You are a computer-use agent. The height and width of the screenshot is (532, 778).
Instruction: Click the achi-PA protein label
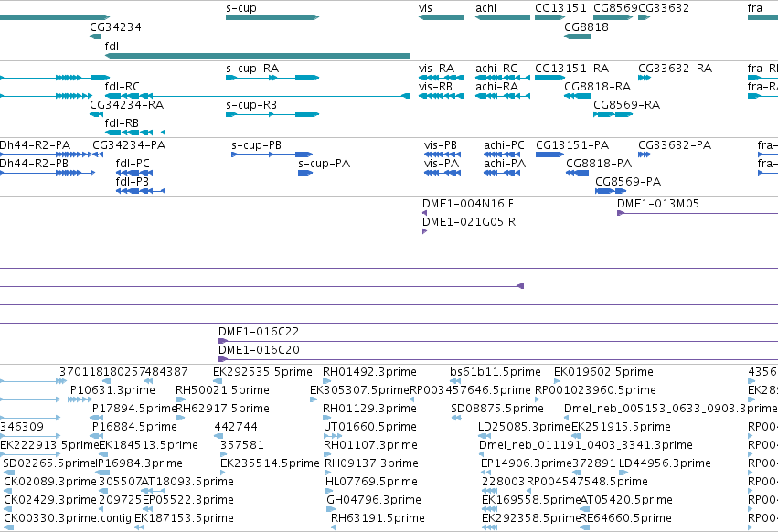click(505, 164)
